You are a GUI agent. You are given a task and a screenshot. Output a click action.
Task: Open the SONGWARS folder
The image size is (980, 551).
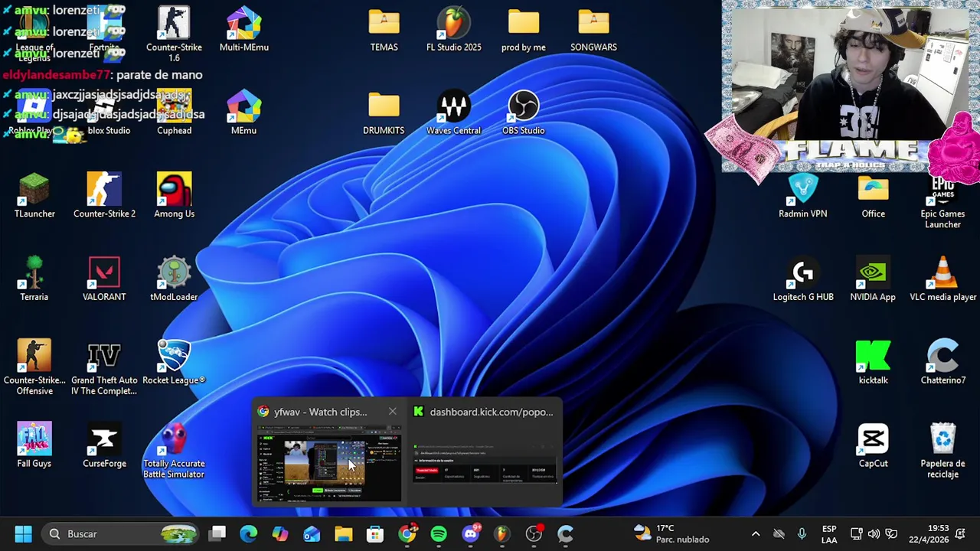click(593, 29)
